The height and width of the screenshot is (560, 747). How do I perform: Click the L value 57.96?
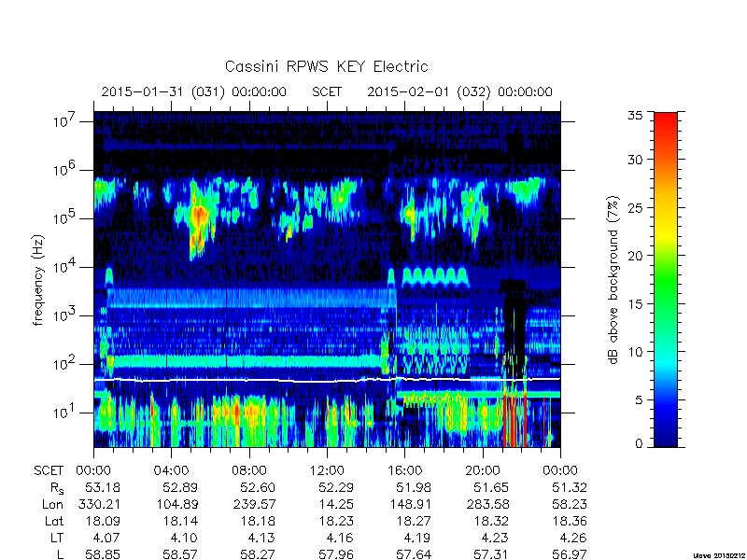[336, 554]
